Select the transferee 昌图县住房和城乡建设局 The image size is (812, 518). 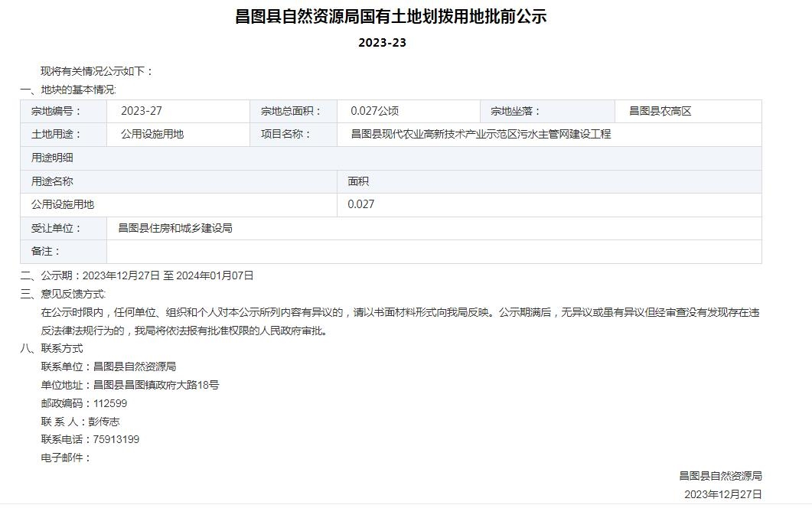[175, 228]
